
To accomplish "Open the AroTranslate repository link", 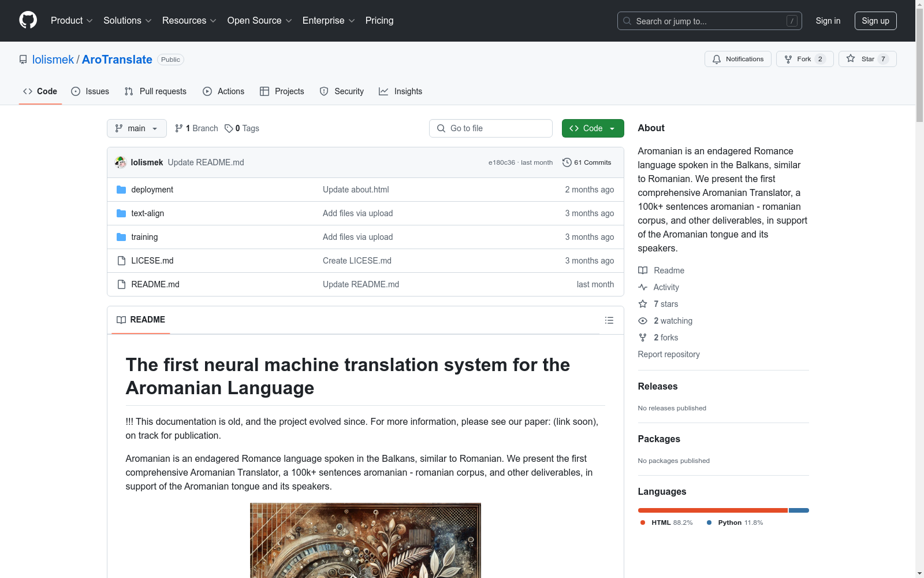I will (x=117, y=60).
